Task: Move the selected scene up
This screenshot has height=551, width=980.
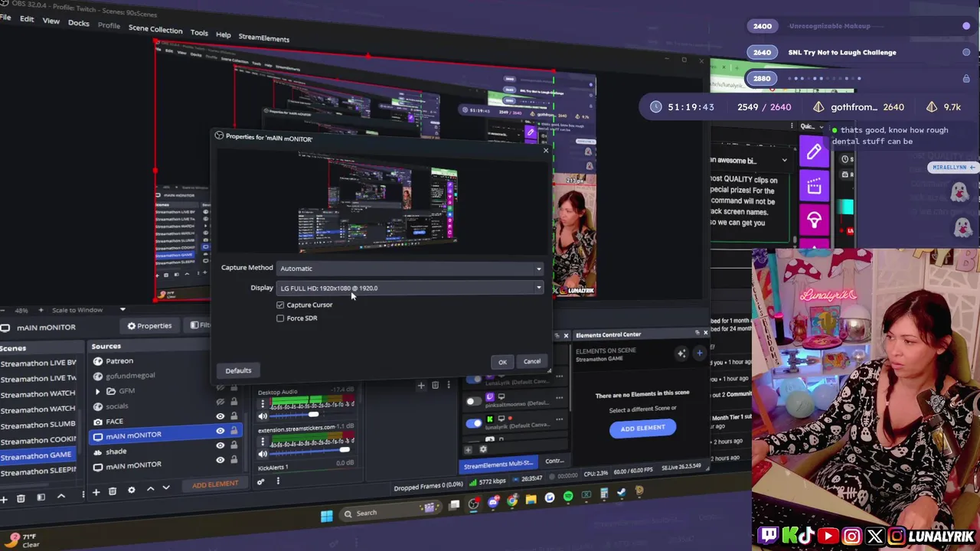Action: point(61,497)
